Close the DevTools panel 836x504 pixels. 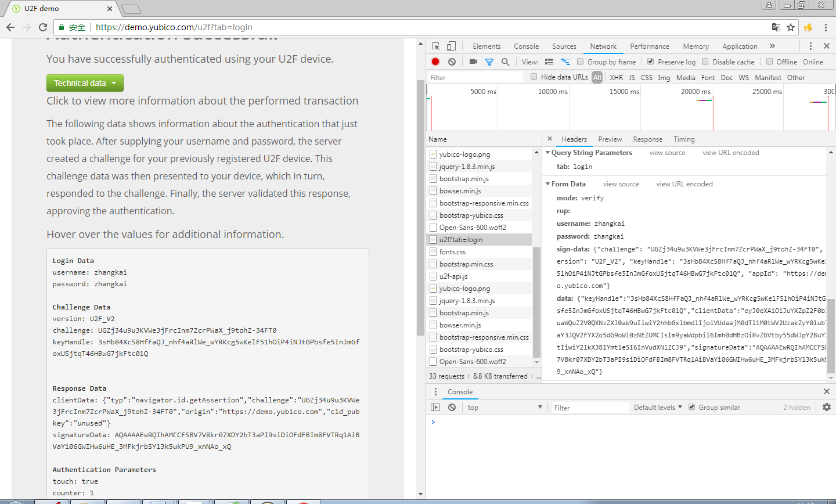point(827,46)
